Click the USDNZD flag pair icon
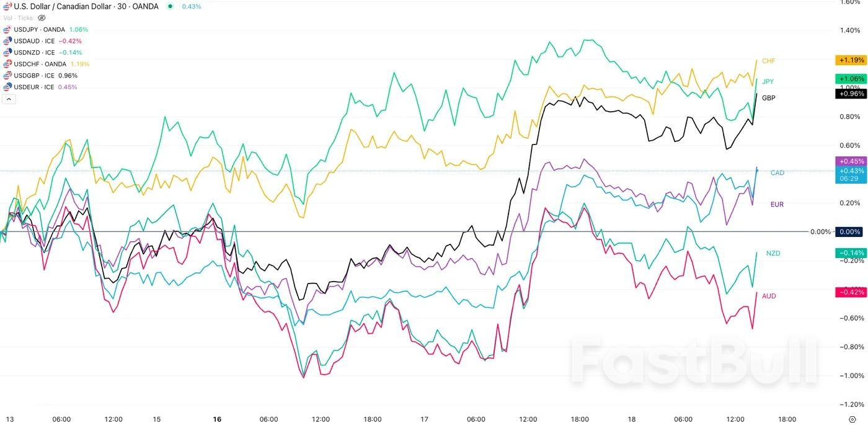This screenshot has width=868, height=425. click(x=7, y=53)
